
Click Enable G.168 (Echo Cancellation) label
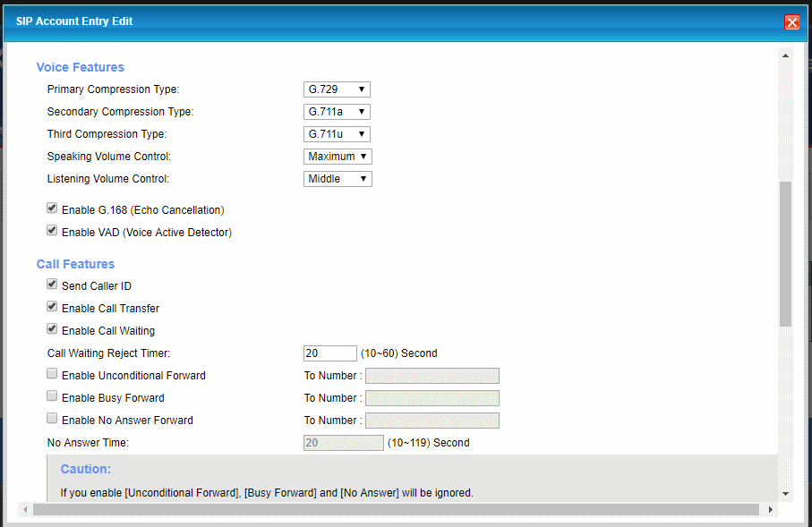143,210
